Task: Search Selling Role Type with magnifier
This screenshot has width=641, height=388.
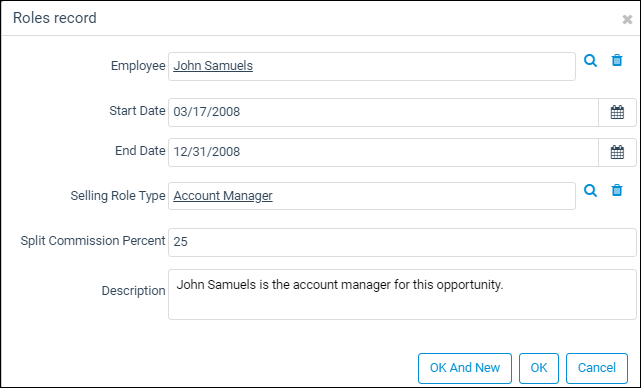Action: (590, 191)
